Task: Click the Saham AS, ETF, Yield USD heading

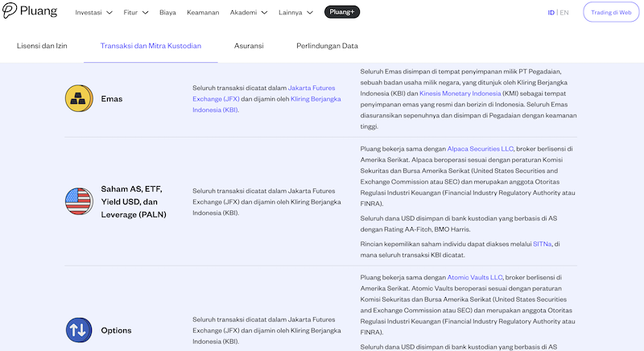Action: pyautogui.click(x=134, y=201)
